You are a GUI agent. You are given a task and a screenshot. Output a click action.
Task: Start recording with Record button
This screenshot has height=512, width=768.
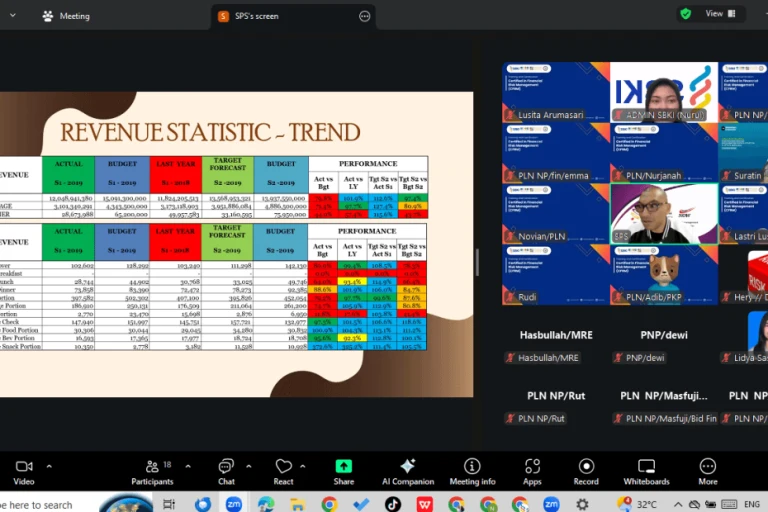(586, 472)
